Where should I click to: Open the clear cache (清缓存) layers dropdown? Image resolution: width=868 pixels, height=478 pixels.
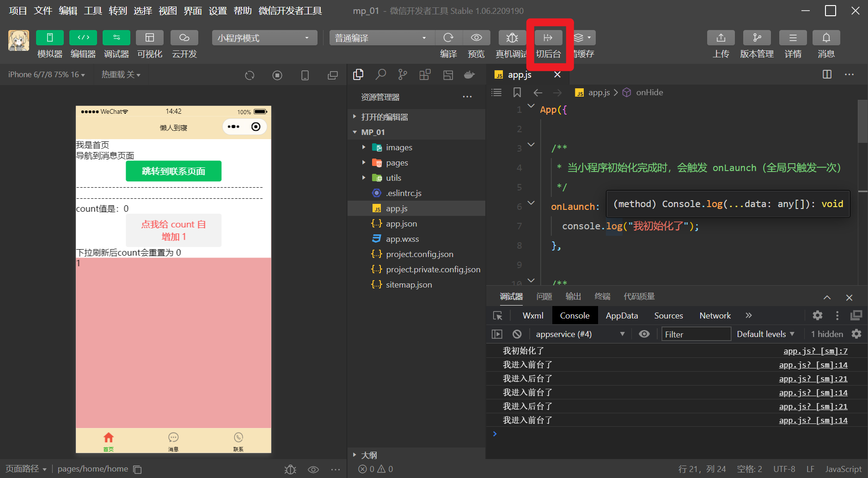click(x=583, y=37)
